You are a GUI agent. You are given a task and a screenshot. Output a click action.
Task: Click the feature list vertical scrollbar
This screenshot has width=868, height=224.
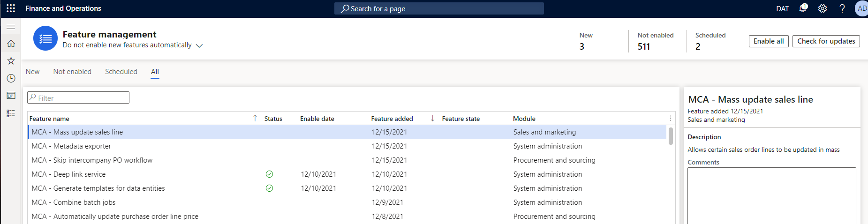point(671,136)
